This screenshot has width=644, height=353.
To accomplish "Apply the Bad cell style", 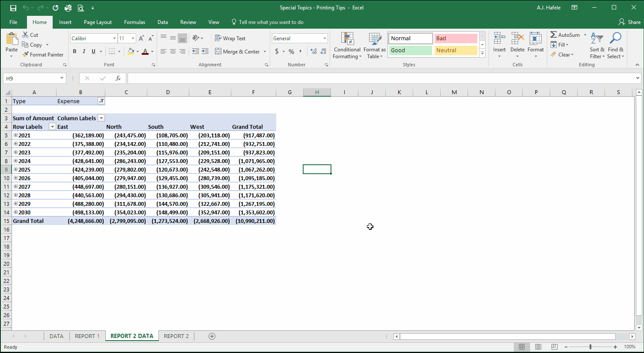I will 456,38.
